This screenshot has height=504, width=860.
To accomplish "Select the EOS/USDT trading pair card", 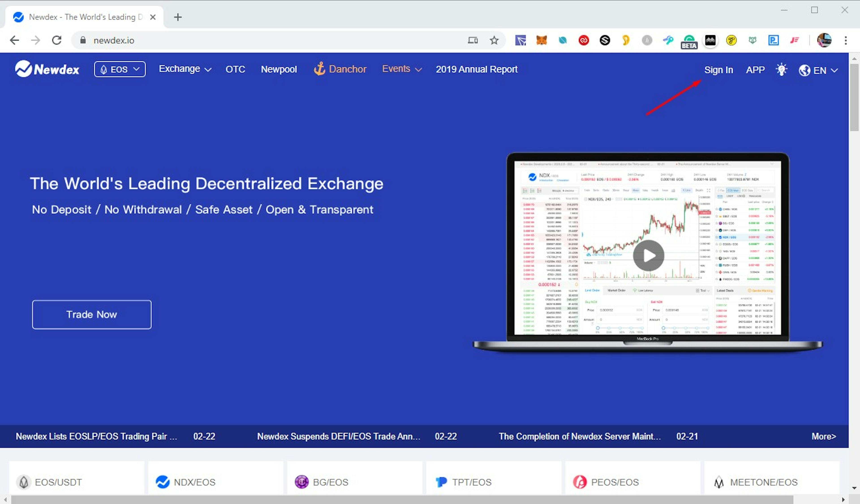I will (x=77, y=478).
